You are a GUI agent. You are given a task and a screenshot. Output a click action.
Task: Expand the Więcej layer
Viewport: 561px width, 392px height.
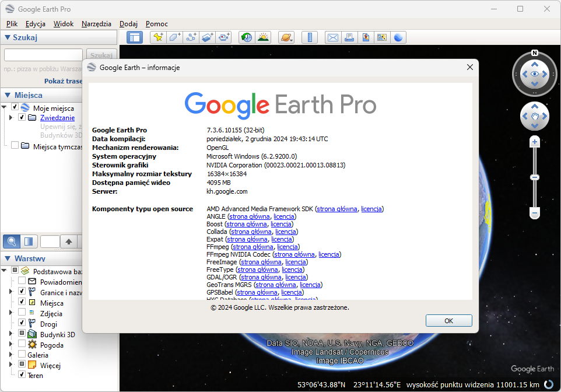pos(10,365)
